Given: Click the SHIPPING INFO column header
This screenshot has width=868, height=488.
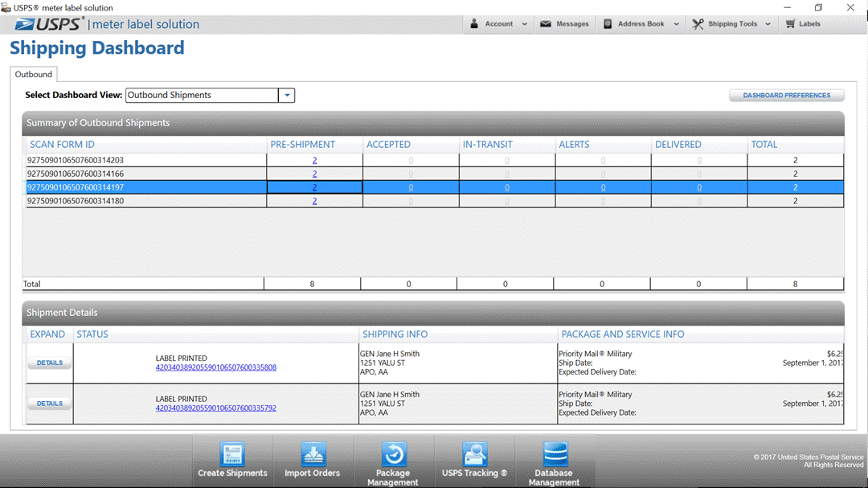Looking at the screenshot, I should 395,334.
